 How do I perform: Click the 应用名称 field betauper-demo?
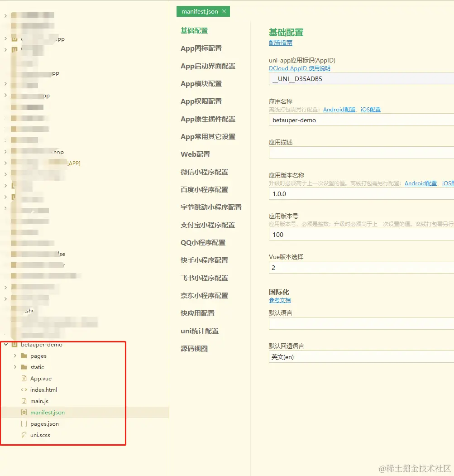pyautogui.click(x=361, y=120)
